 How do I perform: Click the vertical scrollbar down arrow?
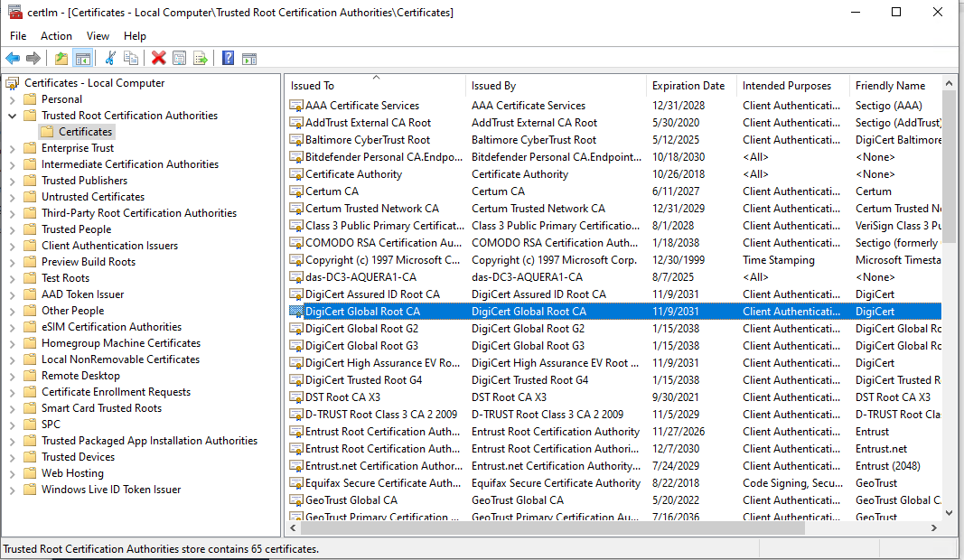pos(949,513)
